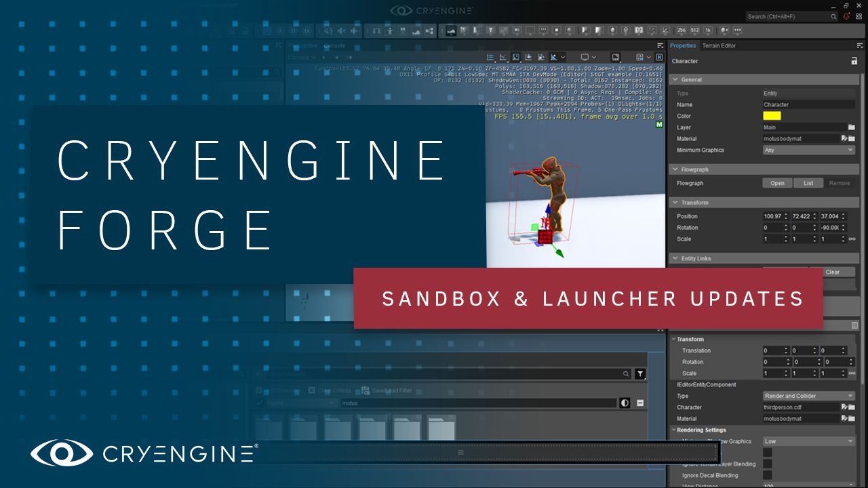Collapse the Entity Links section
The width and height of the screenshot is (868, 488).
point(764,258)
